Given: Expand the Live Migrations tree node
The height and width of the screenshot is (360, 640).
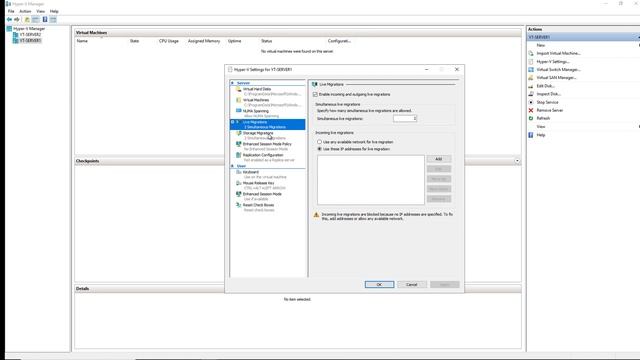Looking at the screenshot, I should (233, 122).
